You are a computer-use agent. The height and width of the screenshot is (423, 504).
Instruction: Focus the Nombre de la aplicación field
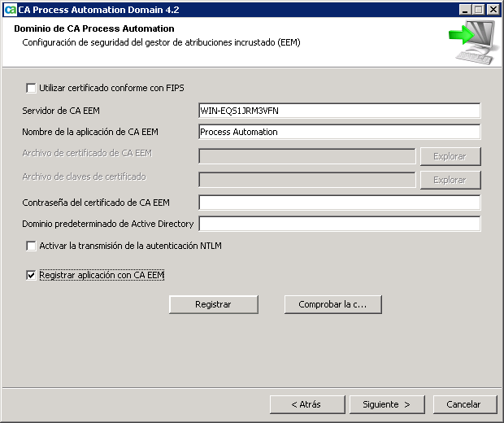coord(339,132)
